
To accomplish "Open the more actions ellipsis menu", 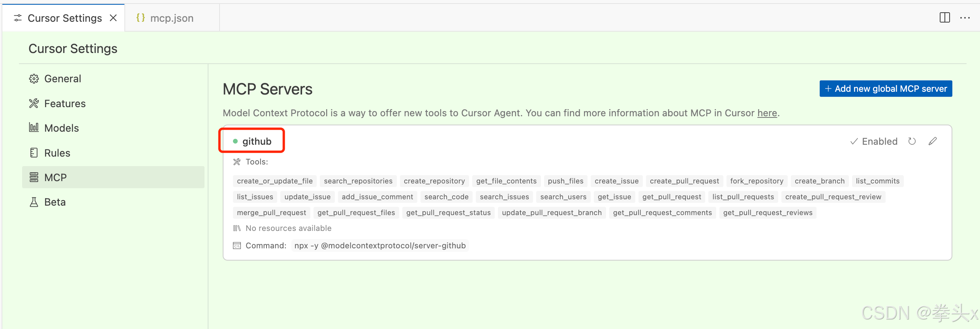I will point(965,18).
